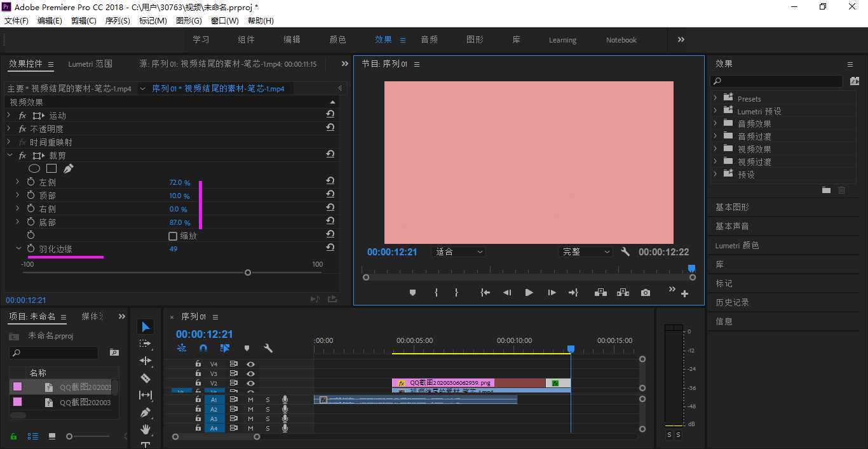The image size is (868, 449).
Task: Open the 完整 playback resolution dropdown
Action: (585, 251)
